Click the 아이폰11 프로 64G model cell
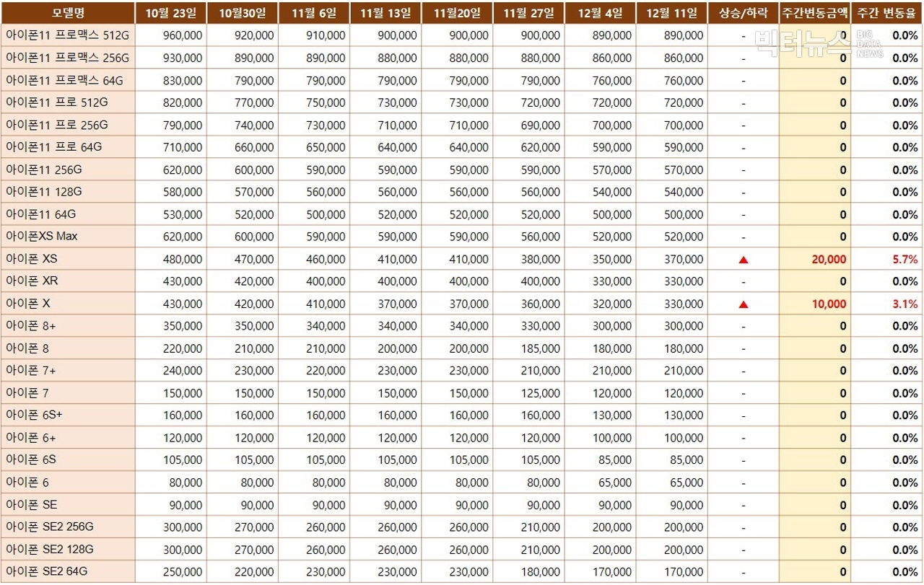 (x=68, y=147)
